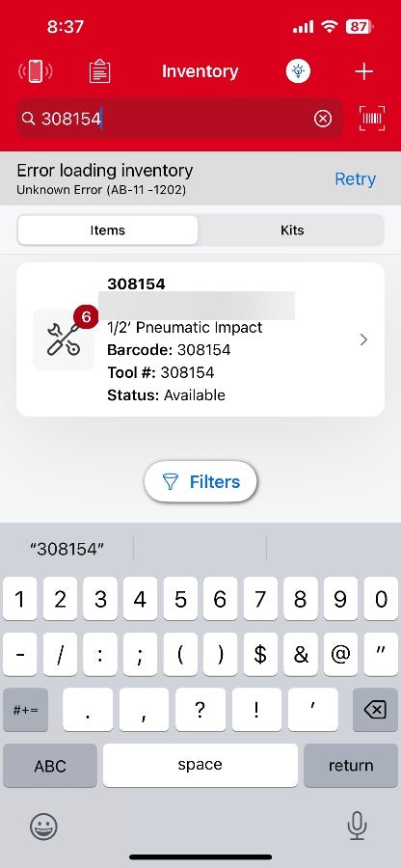Tap the phone vibration scan icon
The width and height of the screenshot is (401, 868).
tap(36, 71)
